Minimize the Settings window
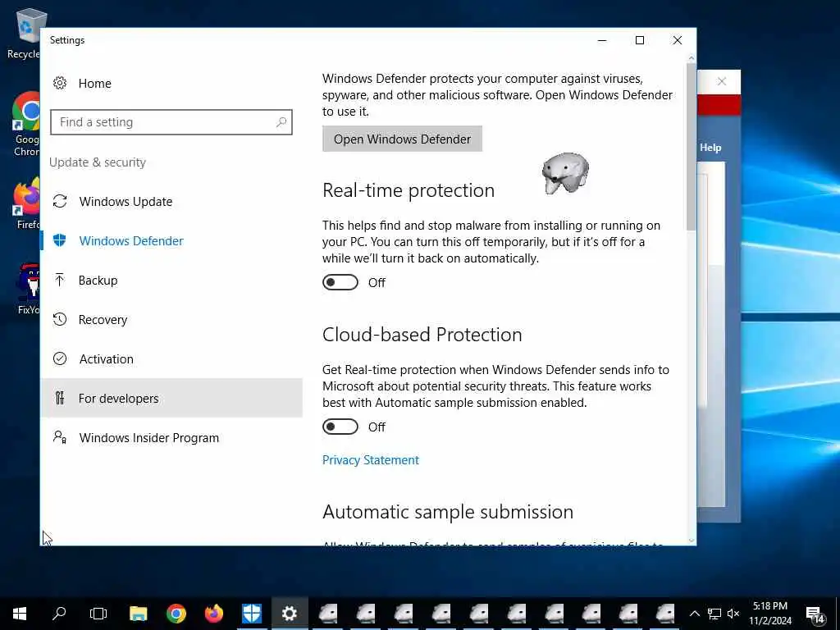 602,40
